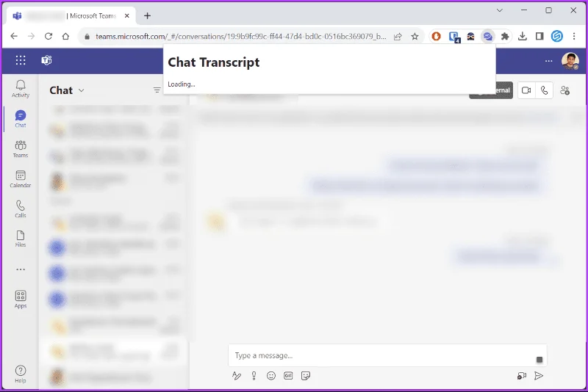Reload the Teams page
The image size is (588, 392).
point(49,36)
